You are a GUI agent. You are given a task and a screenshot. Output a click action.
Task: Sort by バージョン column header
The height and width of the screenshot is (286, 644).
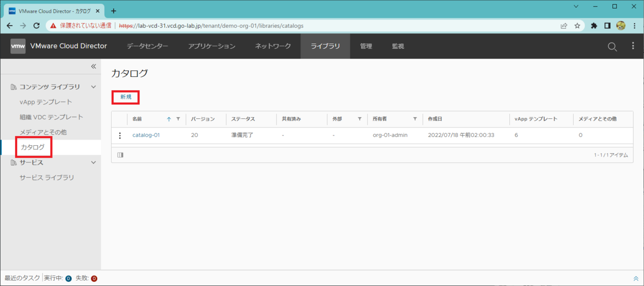(203, 119)
